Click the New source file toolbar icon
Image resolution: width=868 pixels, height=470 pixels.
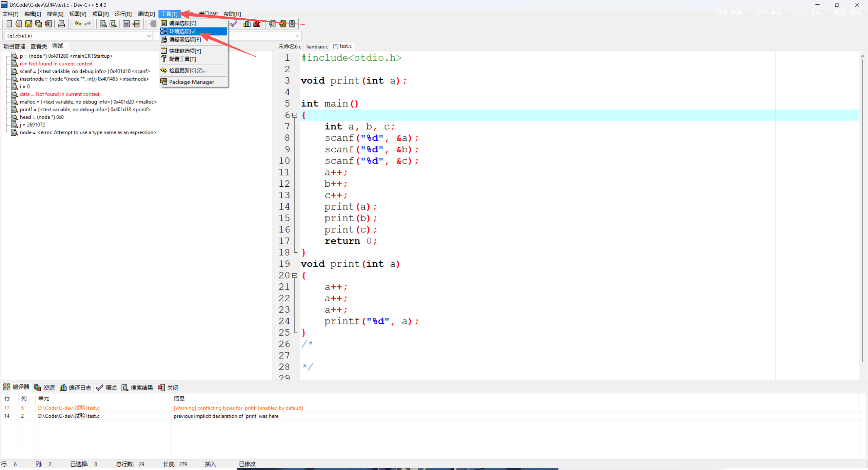(9, 24)
